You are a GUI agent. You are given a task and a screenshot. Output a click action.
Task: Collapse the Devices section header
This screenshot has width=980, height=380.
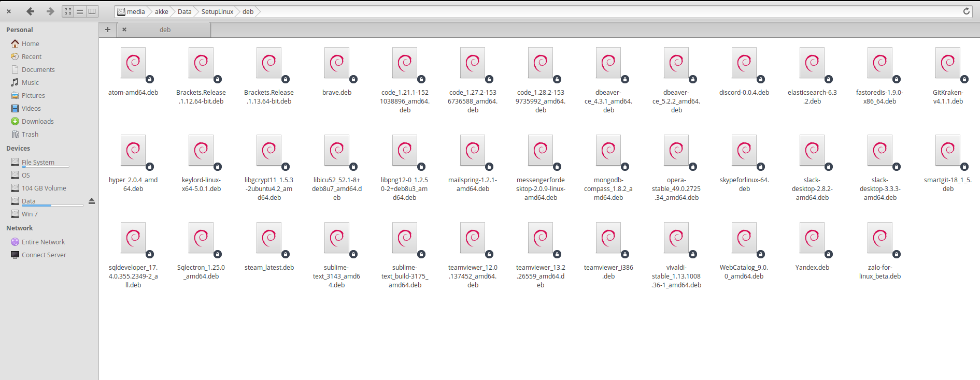tap(18, 148)
